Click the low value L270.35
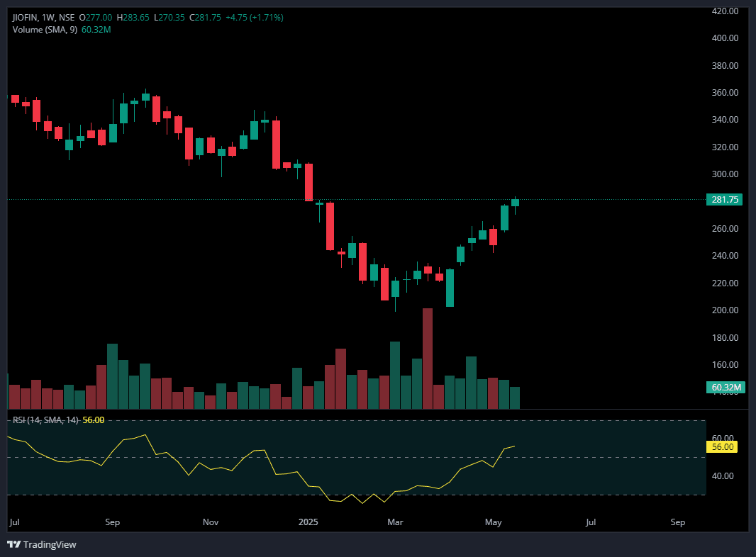756x557 pixels. point(169,17)
